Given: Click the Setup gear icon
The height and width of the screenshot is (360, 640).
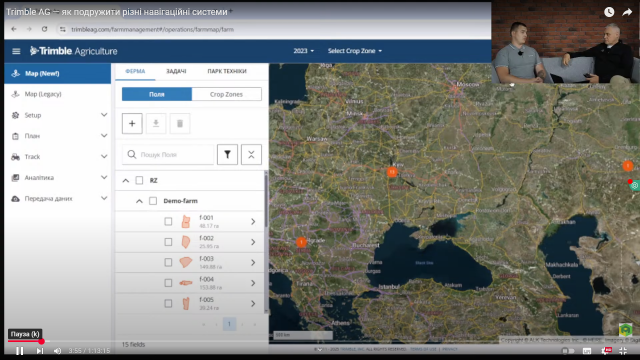Looking at the screenshot, I should 16,115.
